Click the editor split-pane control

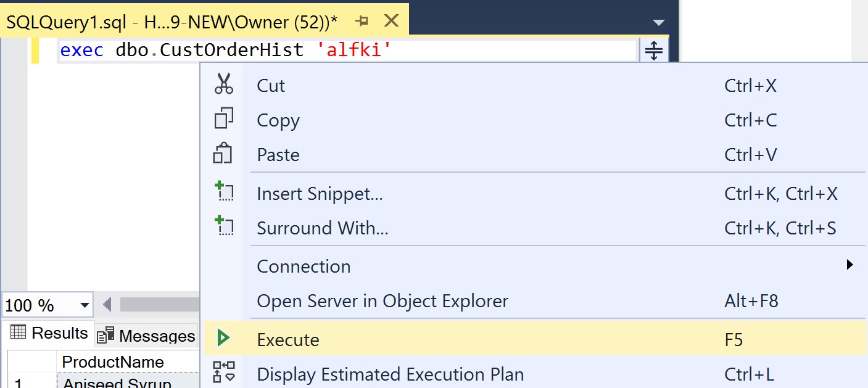pyautogui.click(x=653, y=50)
